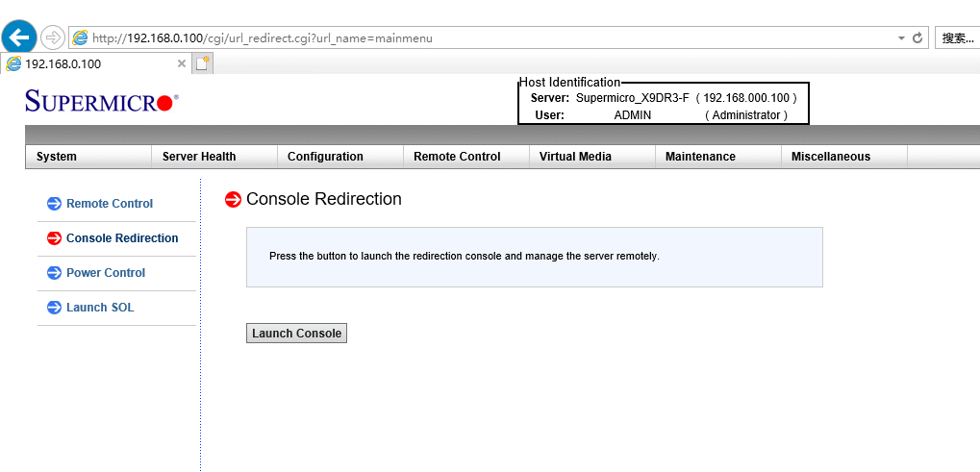Click the Launch SOL sidebar link

click(x=100, y=308)
